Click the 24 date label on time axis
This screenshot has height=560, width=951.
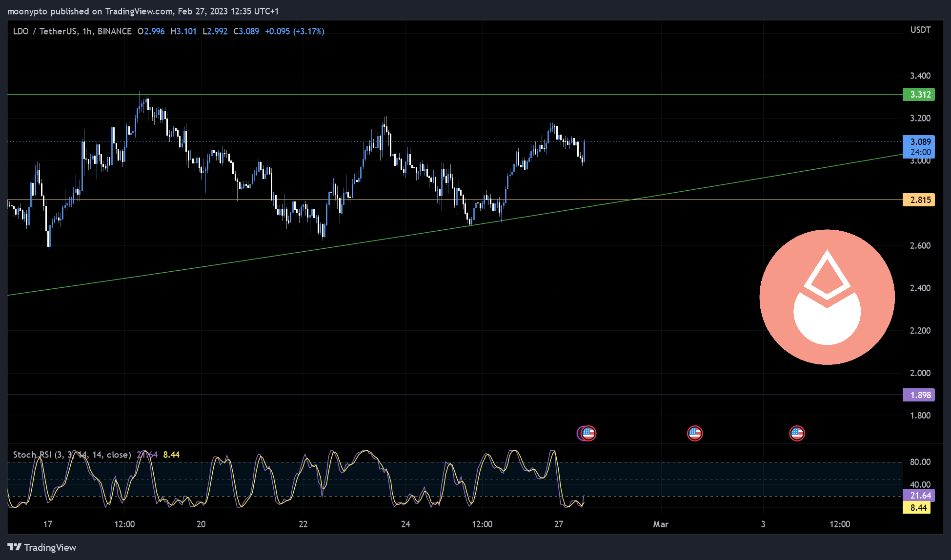pyautogui.click(x=405, y=524)
